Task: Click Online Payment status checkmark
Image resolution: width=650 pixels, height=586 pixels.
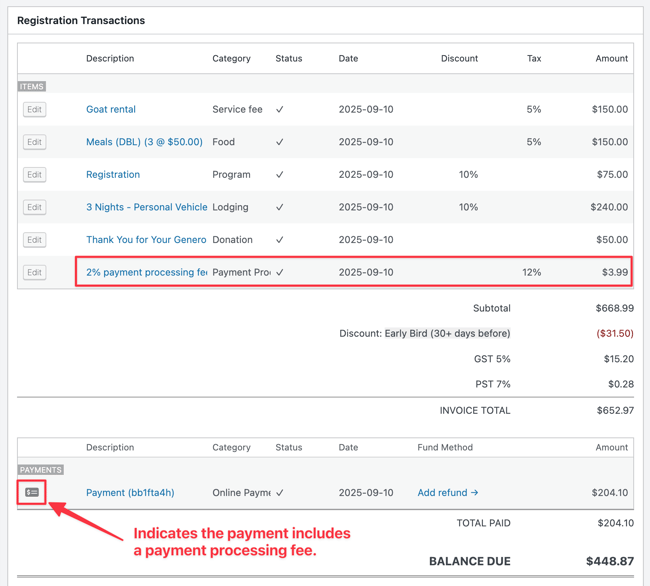Action: [280, 493]
